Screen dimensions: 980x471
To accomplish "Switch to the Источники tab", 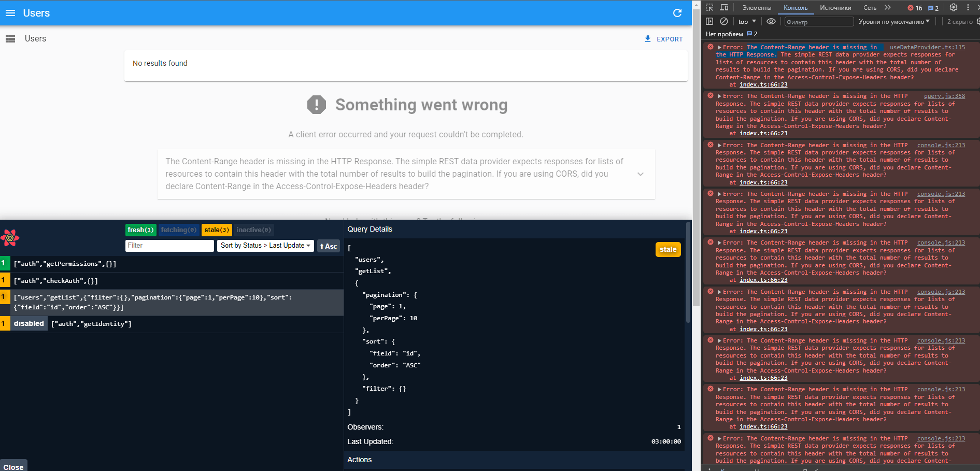I will (835, 7).
